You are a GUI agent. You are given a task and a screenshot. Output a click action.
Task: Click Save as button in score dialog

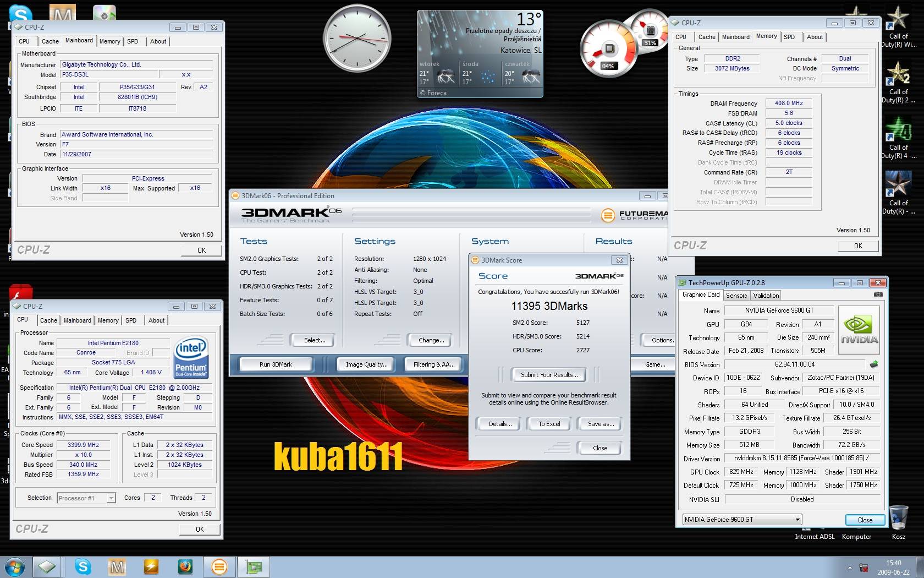(x=601, y=424)
